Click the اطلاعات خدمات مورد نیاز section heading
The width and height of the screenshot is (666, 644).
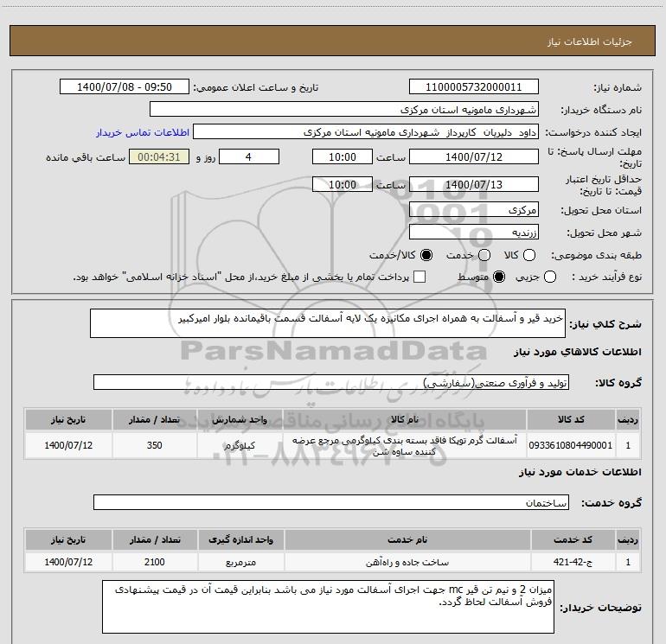pos(580,472)
